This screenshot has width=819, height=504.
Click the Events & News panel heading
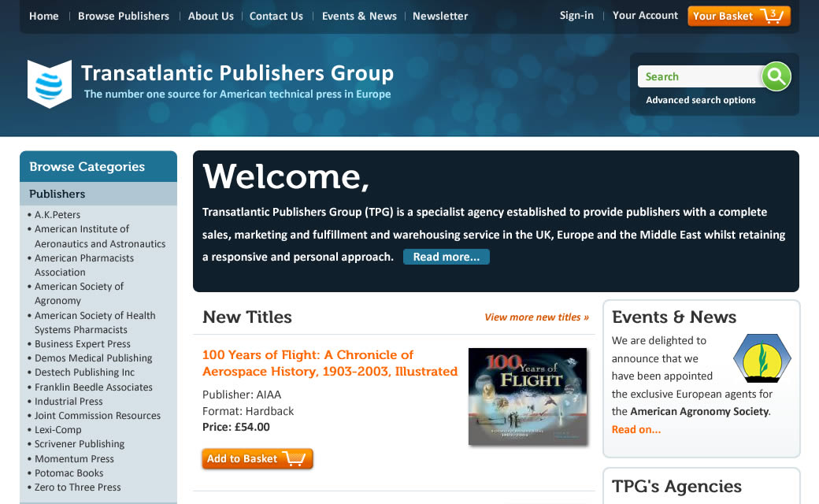tap(674, 317)
